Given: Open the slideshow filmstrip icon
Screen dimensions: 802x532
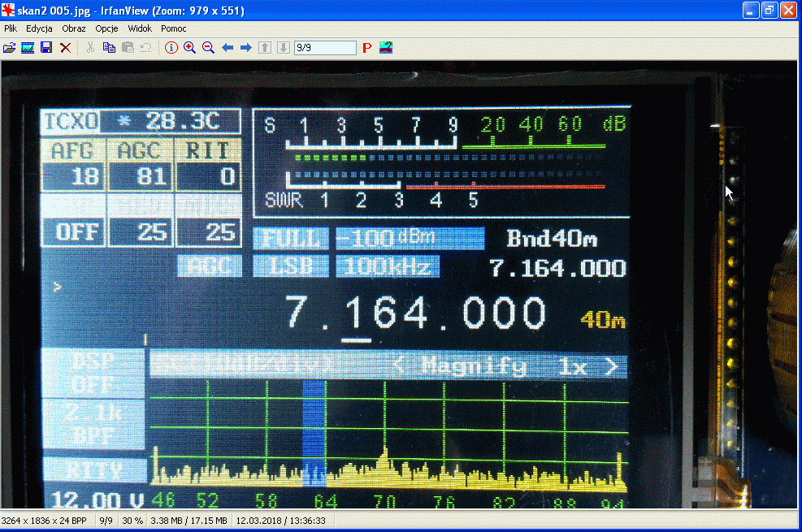Looking at the screenshot, I should tap(28, 48).
